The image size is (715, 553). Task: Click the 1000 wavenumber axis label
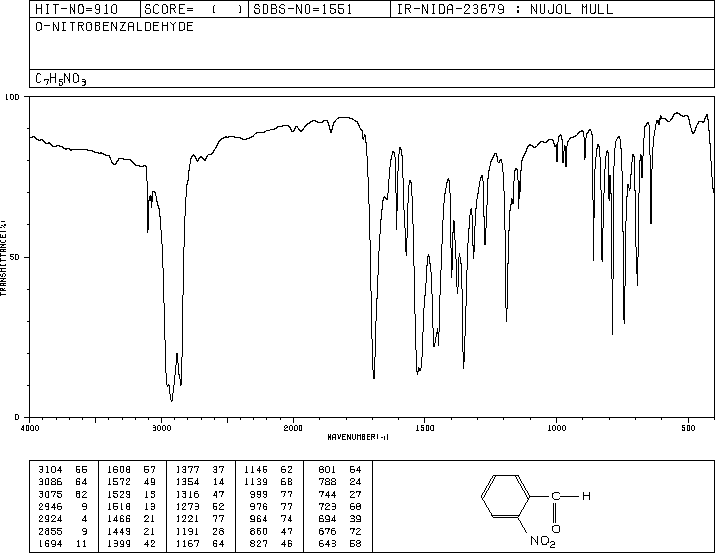coord(556,428)
